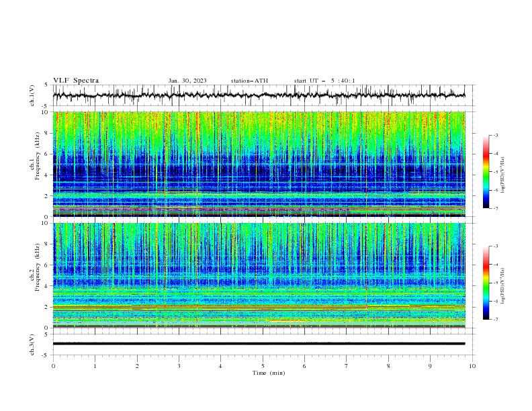532x411 pixels.
Task: Click the ch.1 colorbar "log(PSD)(V²/Hz)" label
Action: (x=503, y=175)
